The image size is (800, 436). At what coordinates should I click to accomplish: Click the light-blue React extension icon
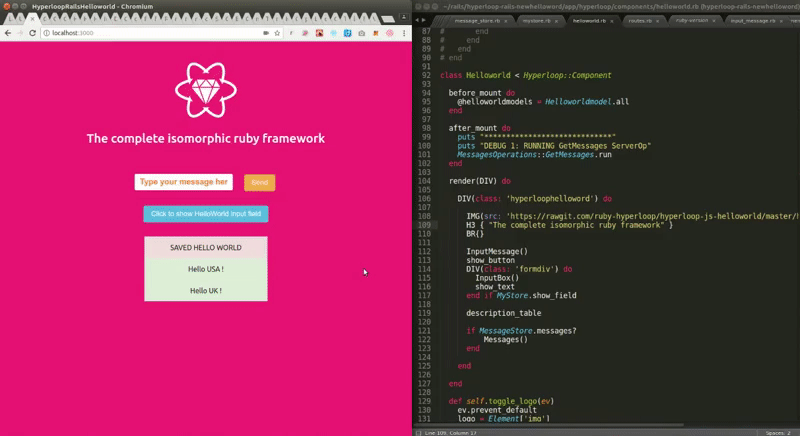[x=334, y=33]
